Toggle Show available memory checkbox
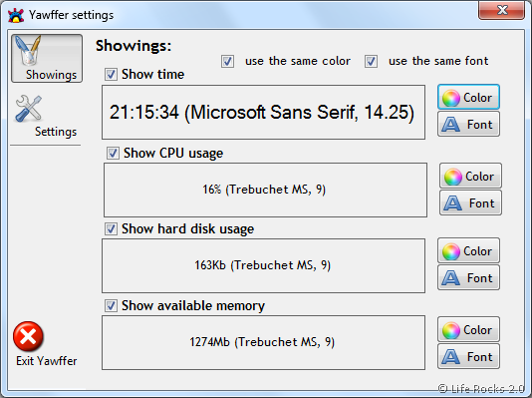The height and width of the screenshot is (398, 532). (111, 305)
